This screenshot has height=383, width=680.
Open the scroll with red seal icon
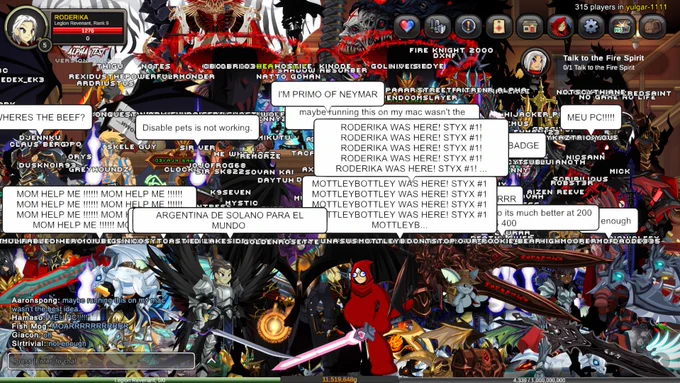click(499, 26)
